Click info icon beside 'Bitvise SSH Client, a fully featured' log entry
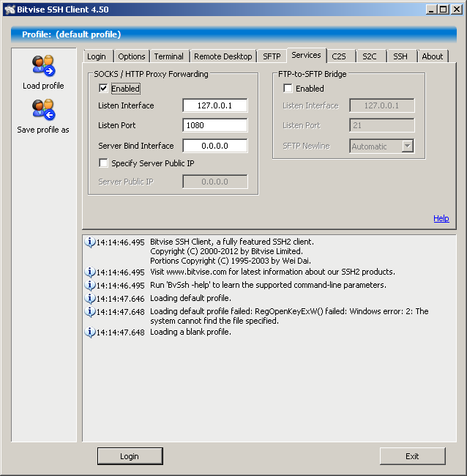This screenshot has height=476, width=467. 89,242
